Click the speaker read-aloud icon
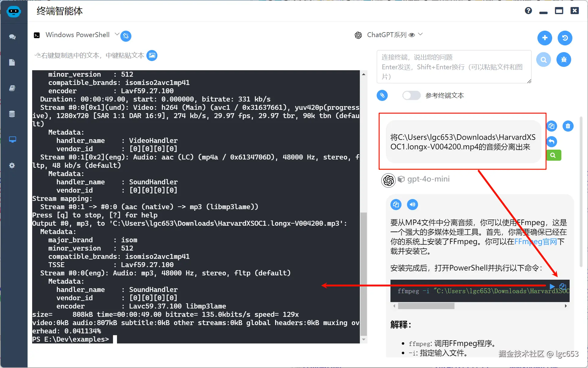Viewport: 588px width, 368px height. (x=412, y=205)
